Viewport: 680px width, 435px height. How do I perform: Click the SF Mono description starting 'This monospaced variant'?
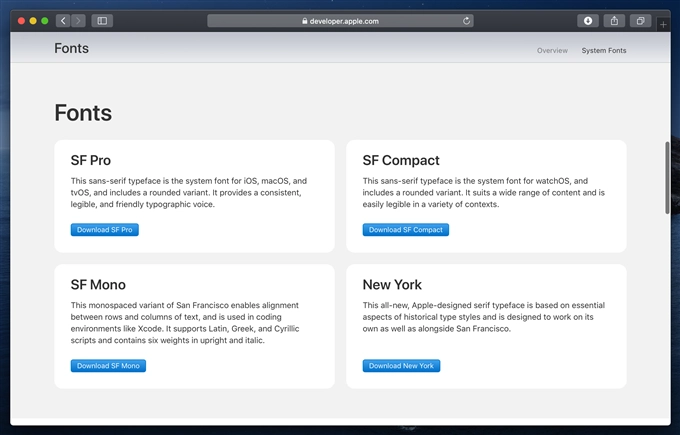[185, 323]
